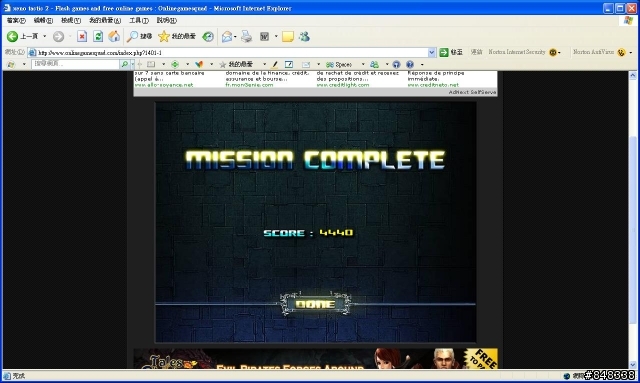Viewport: 640px width, 383px height.
Task: Click the MSN butterfly icon on the MSN toolbar
Action: (x=11, y=65)
